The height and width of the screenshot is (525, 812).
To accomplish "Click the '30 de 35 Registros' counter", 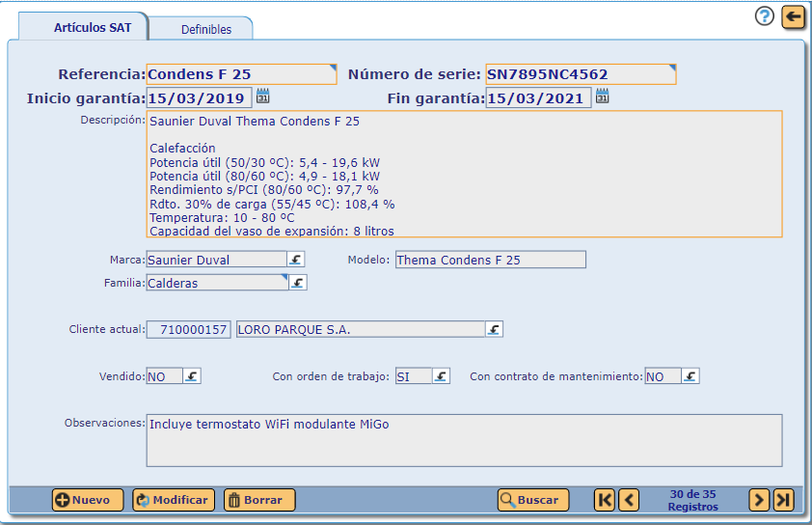I will pyautogui.click(x=692, y=500).
